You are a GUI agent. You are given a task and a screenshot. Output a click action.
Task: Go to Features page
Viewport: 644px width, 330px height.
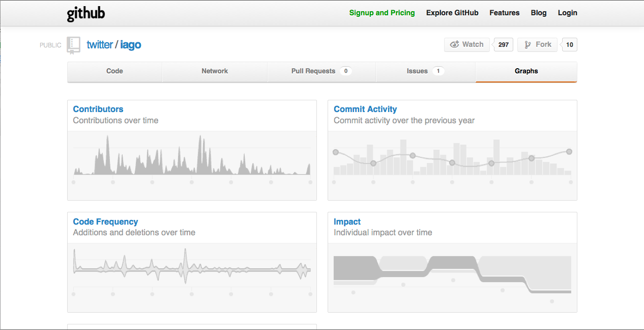point(505,13)
